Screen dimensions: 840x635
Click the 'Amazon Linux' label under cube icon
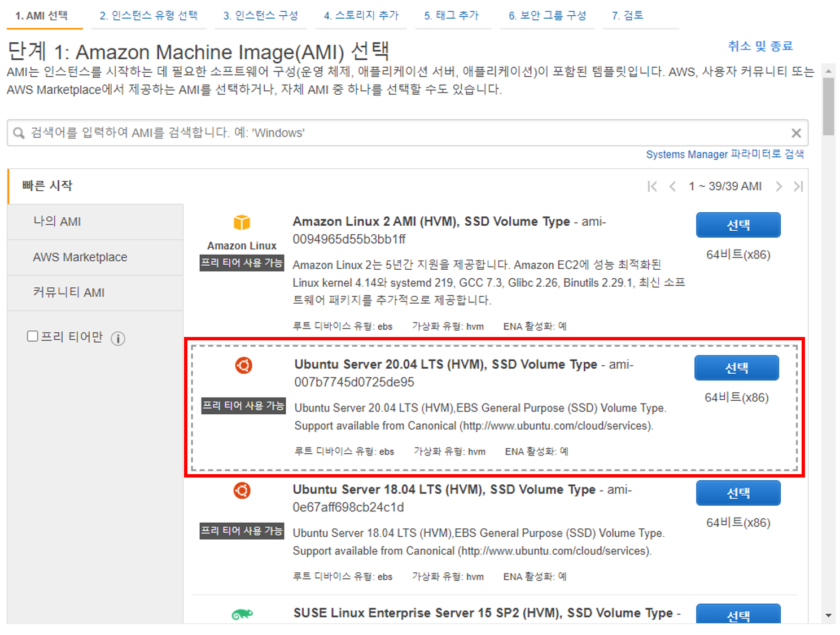(242, 246)
